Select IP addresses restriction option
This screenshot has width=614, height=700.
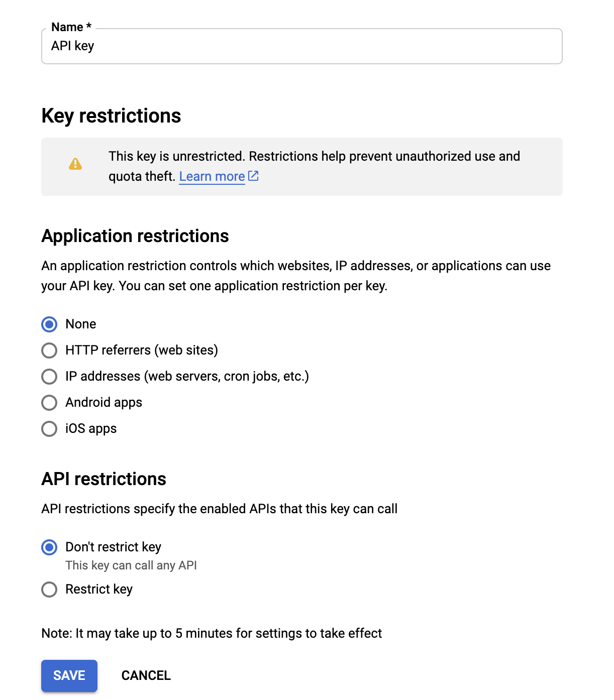49,377
